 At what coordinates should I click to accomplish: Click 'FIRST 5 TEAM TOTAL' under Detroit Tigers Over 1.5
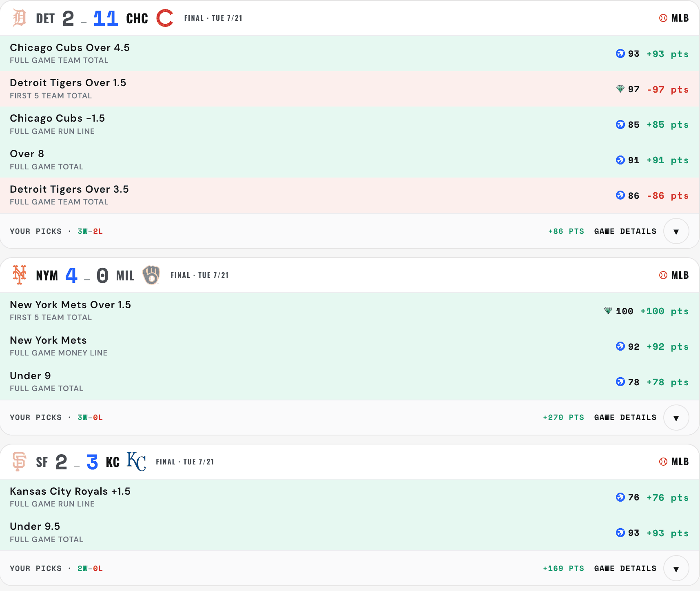pos(51,96)
